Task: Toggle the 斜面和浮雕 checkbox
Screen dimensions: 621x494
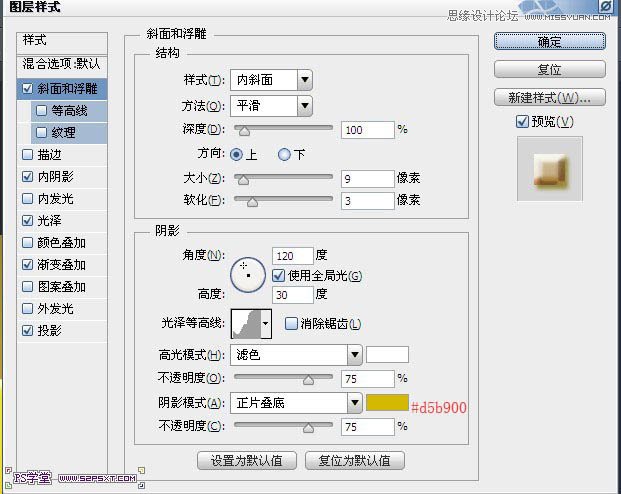Action: [x=27, y=88]
